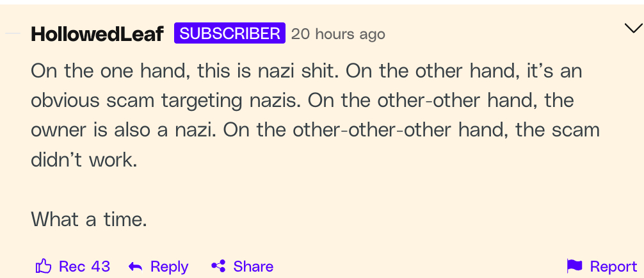Click the Reply arrow icon
Screen dimensions: 644x278
pos(135,266)
